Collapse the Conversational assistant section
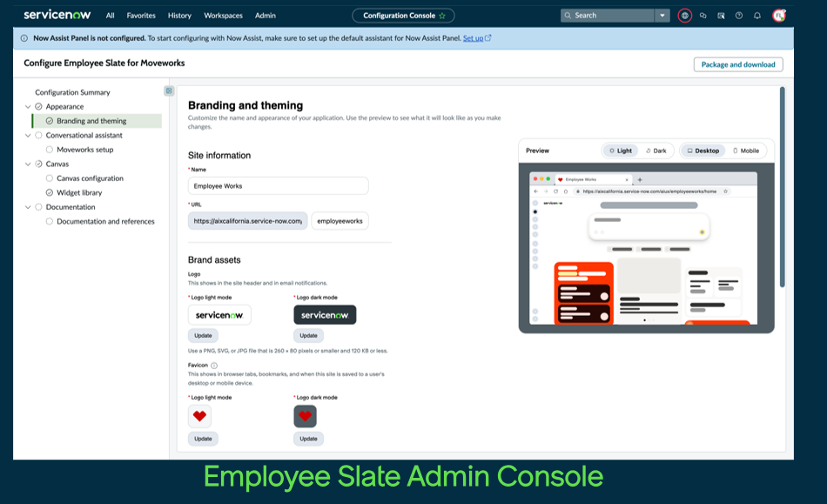 click(28, 136)
